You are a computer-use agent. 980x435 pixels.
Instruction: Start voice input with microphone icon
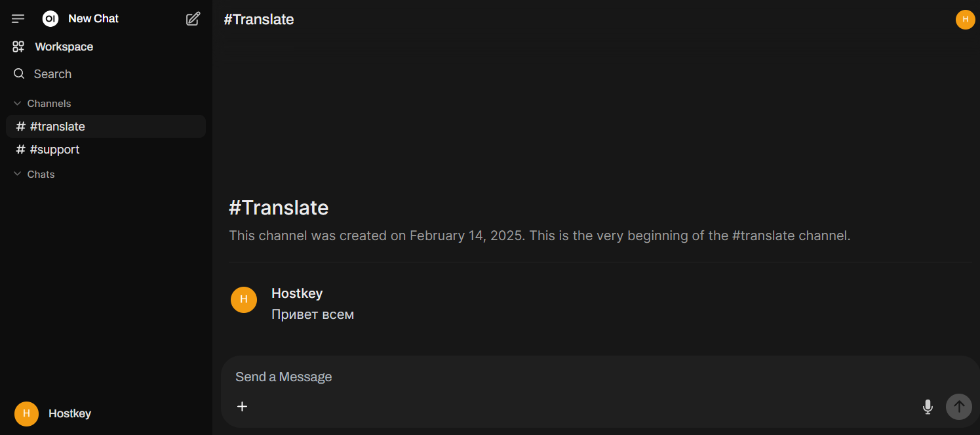click(x=928, y=407)
